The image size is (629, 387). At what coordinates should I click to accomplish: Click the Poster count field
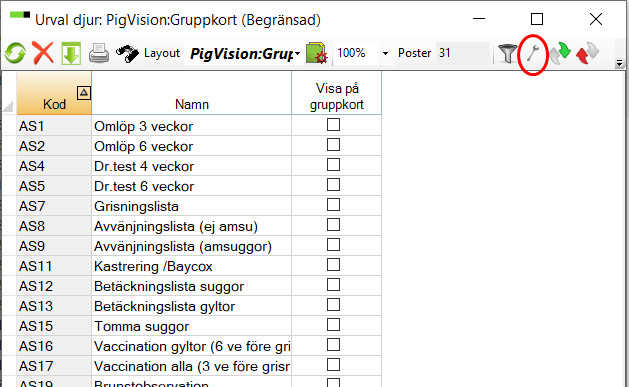[462, 53]
